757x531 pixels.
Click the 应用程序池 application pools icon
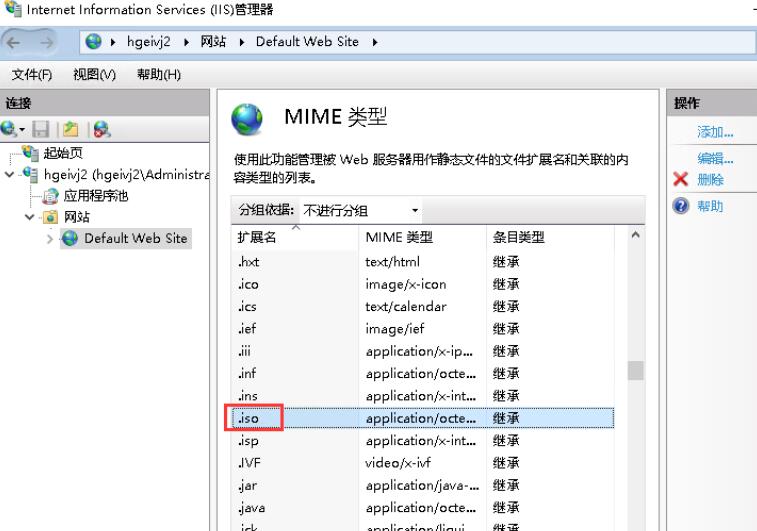coord(50,196)
